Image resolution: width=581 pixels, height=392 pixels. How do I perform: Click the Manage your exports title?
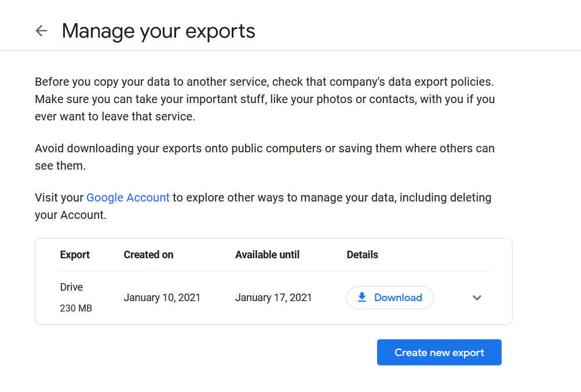(x=158, y=31)
